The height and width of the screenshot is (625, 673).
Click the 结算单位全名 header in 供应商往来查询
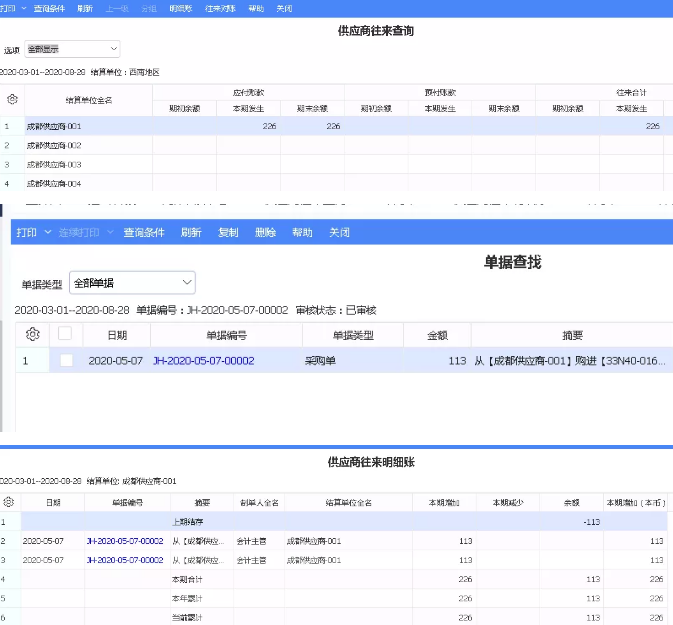89,100
